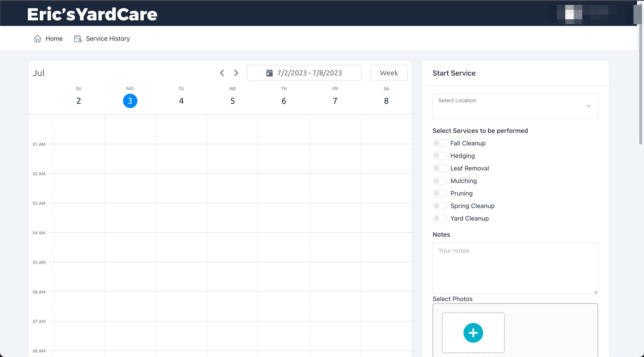Click the Jul month label
This screenshot has width=644, height=357.
tap(38, 73)
